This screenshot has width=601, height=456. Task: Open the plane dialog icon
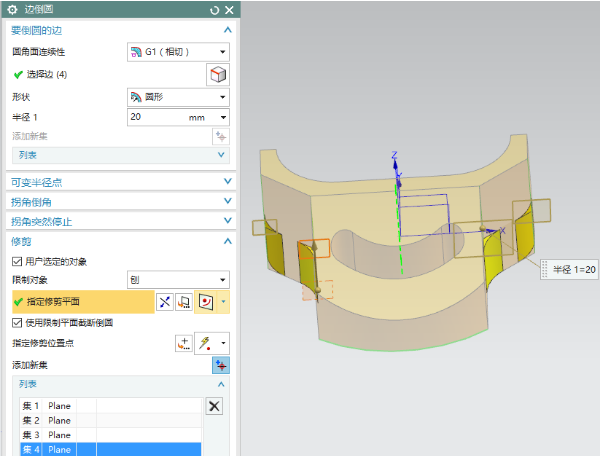184,301
